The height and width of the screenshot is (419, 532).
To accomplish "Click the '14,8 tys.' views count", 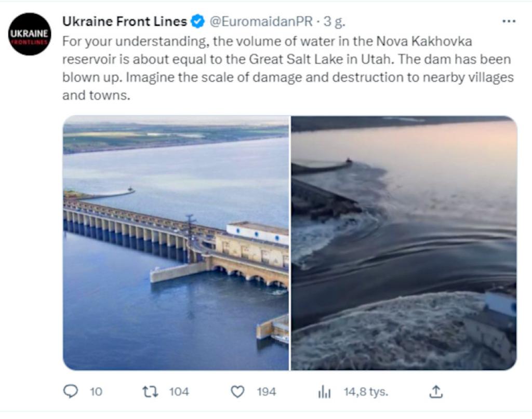I will click(x=366, y=391).
